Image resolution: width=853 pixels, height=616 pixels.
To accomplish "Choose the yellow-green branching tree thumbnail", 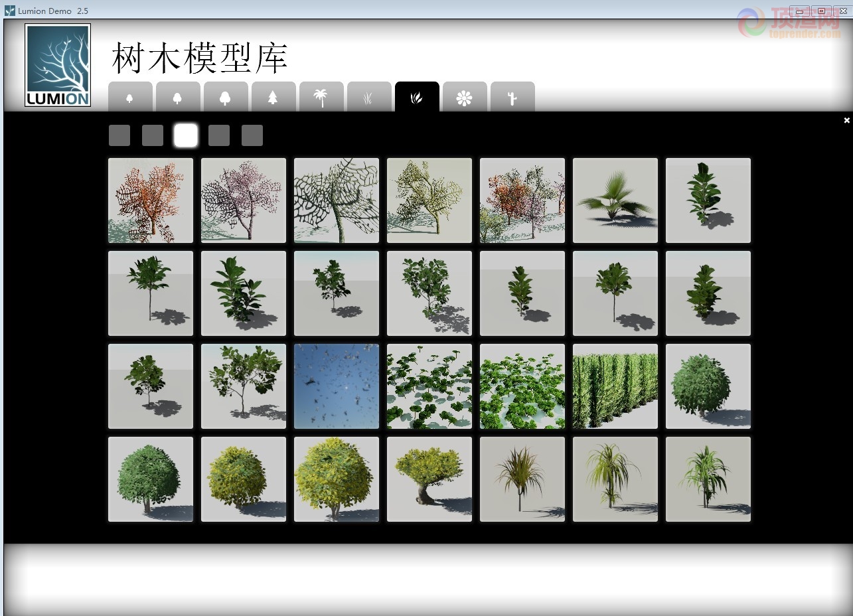I will coord(429,200).
